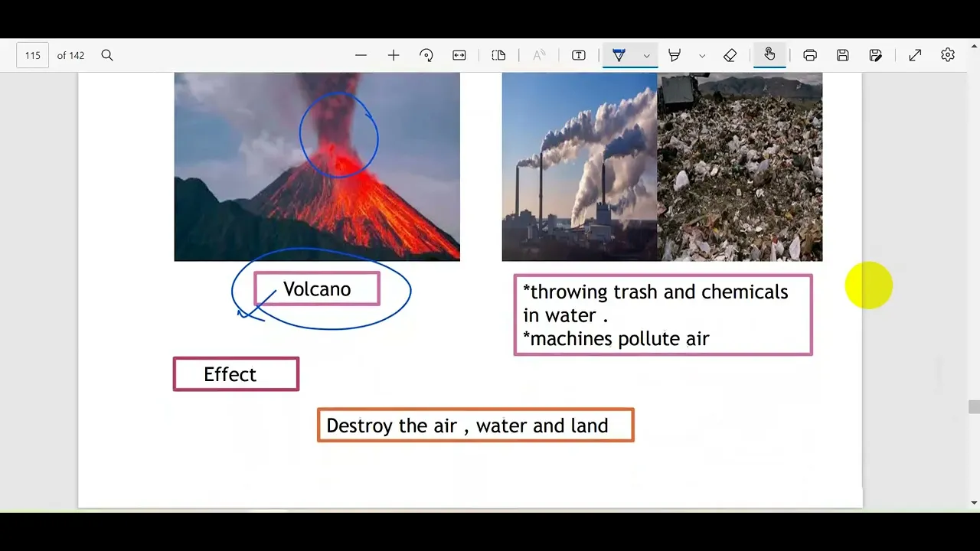Click the Save as icon
The height and width of the screenshot is (551, 980).
coord(876,55)
